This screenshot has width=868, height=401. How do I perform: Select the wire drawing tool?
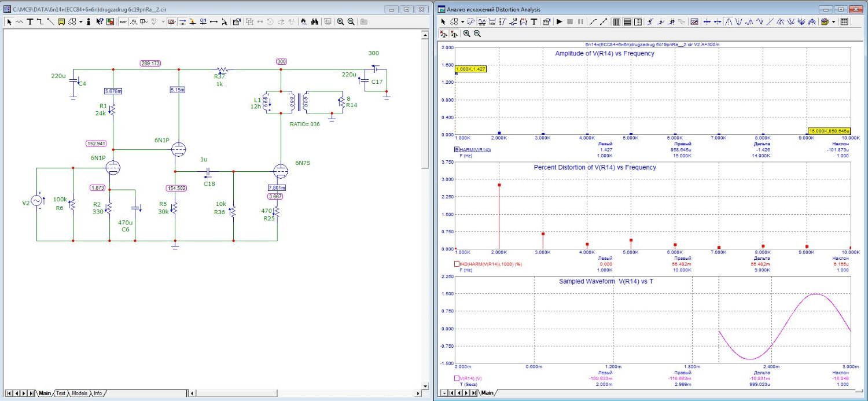pyautogui.click(x=40, y=21)
